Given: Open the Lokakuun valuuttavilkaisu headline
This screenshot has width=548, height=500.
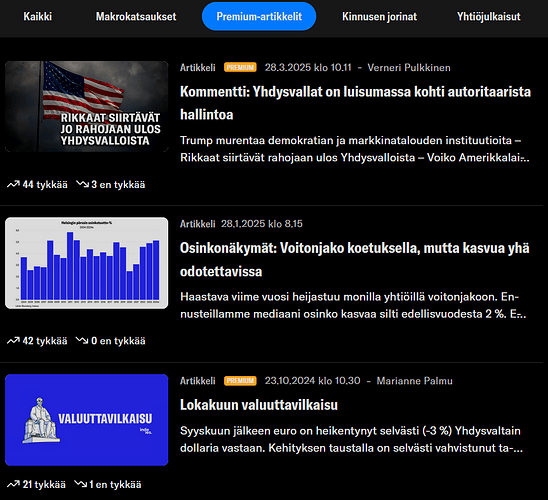Looking at the screenshot, I should coord(259,405).
